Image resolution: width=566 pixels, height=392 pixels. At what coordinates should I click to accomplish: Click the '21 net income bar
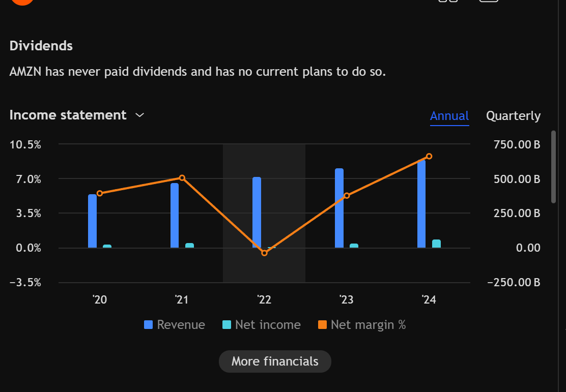(189, 246)
